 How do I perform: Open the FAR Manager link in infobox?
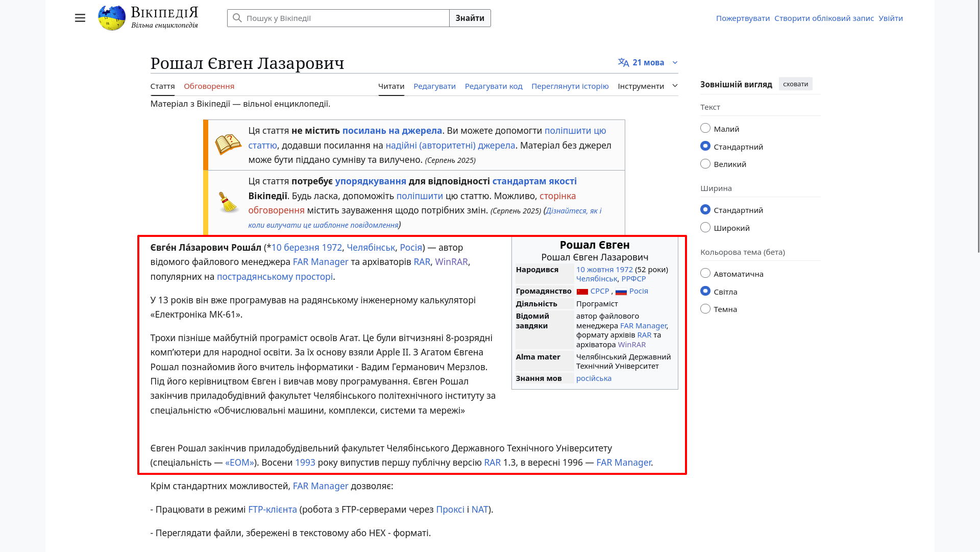643,326
